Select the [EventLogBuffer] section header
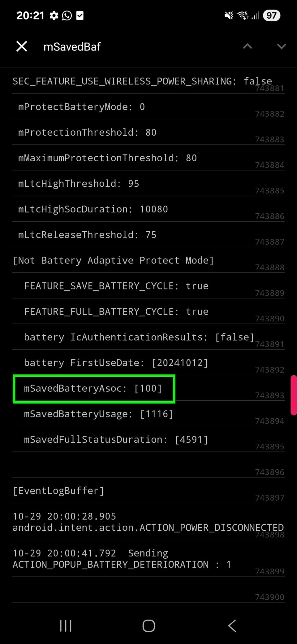Screen dimensions: 297x644 click(58, 491)
